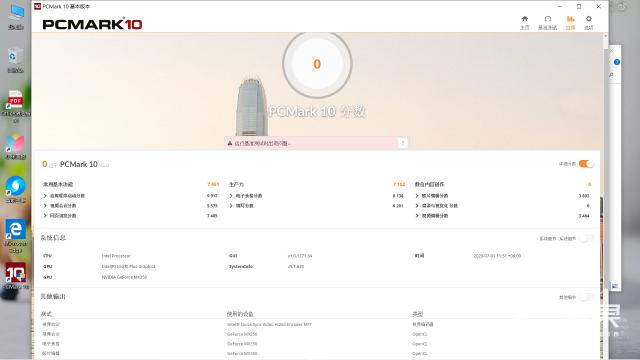The height and width of the screenshot is (360, 640).
Task: Enable the 其他输出 details toggle
Action: 587,297
